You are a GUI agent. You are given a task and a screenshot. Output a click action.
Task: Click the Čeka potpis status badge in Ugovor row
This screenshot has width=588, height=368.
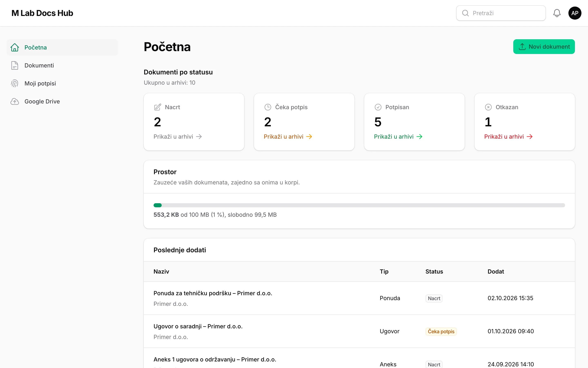pos(441,331)
